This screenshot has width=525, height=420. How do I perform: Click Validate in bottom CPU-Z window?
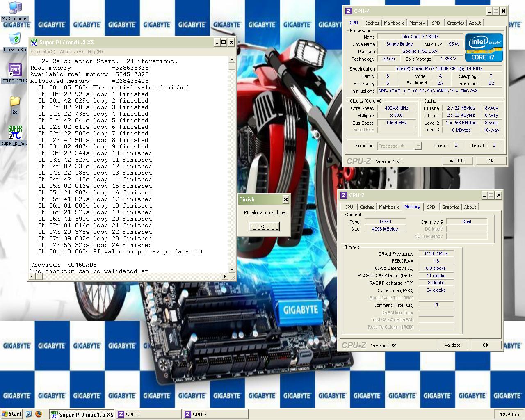452,345
